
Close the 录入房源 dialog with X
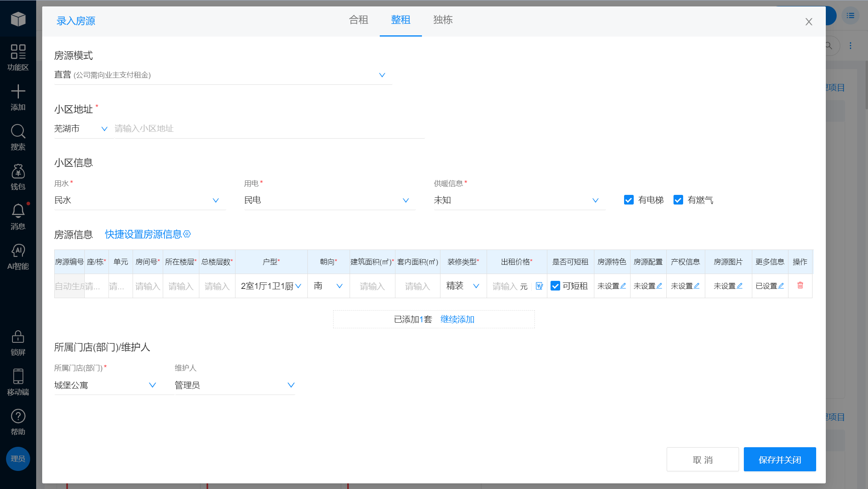(x=809, y=22)
